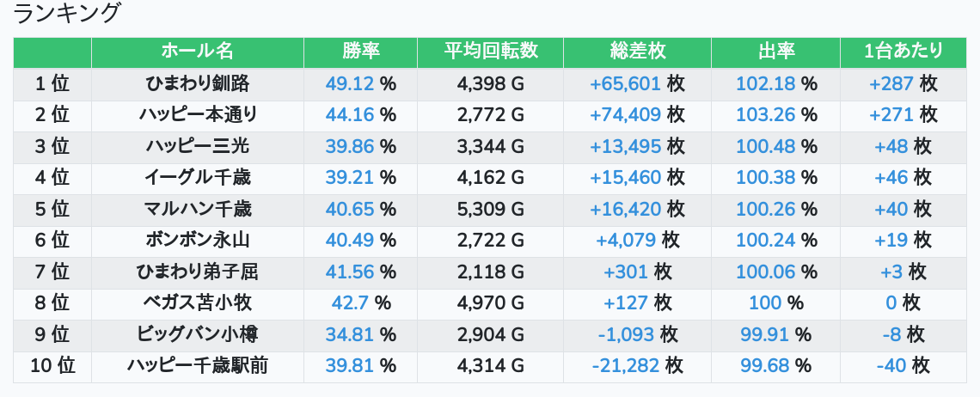Click the 49.12 win rate value
This screenshot has height=397, width=980.
click(349, 83)
